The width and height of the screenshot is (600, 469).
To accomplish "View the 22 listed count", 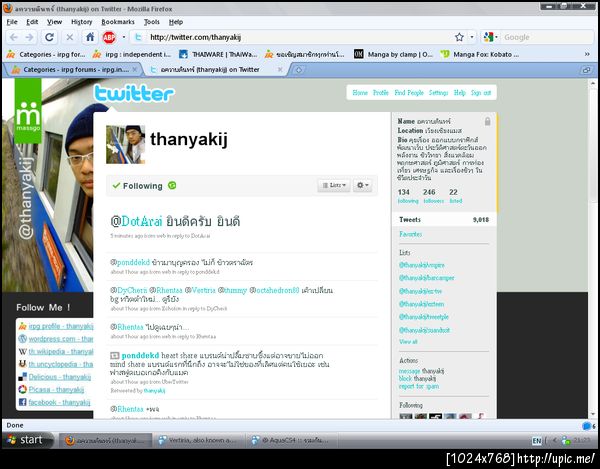I will pos(455,195).
